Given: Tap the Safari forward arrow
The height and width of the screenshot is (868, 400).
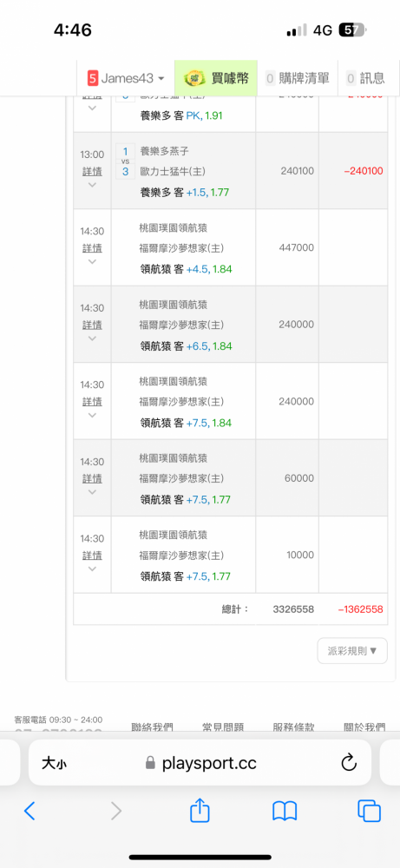Looking at the screenshot, I should (x=115, y=811).
